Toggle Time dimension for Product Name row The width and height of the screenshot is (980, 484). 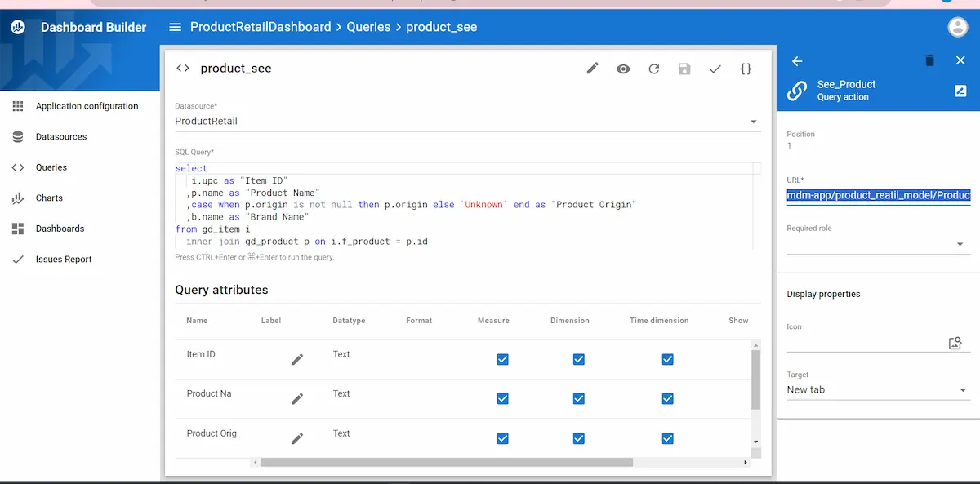(x=667, y=398)
